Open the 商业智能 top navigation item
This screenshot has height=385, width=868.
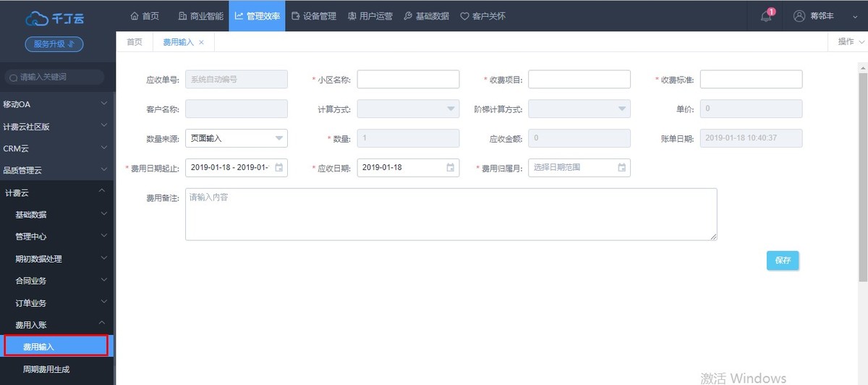pos(200,16)
